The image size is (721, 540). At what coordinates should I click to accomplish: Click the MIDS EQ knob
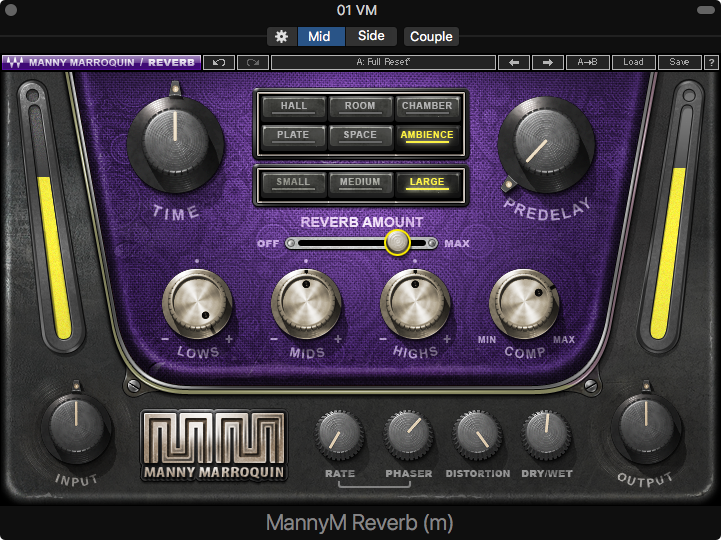pos(306,304)
